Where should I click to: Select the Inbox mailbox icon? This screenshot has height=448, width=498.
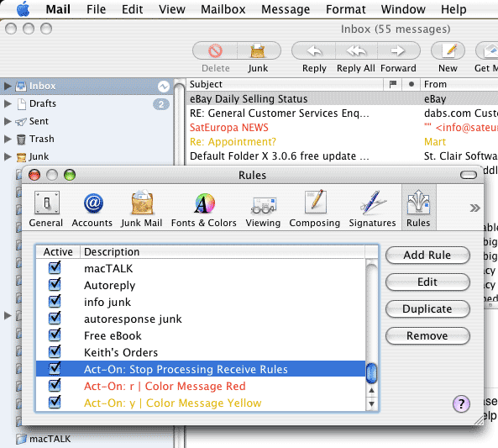21,86
